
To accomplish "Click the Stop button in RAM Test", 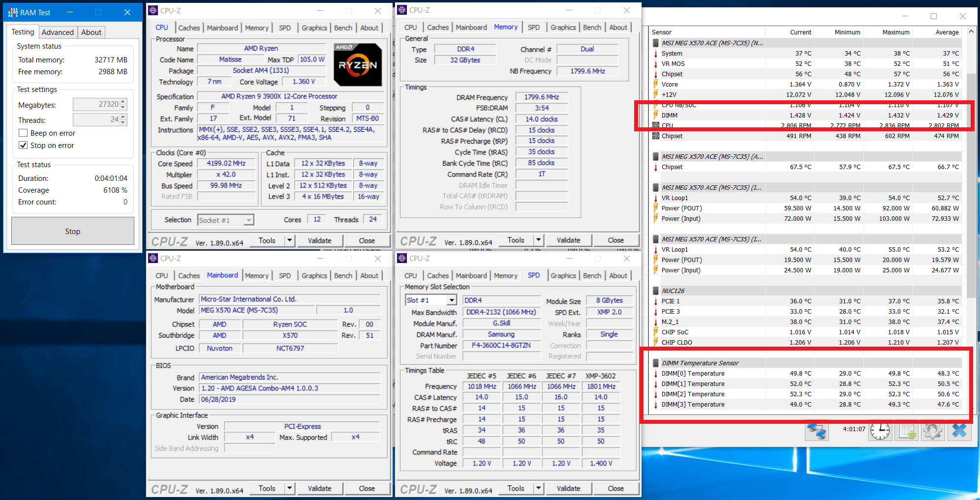I will coord(73,231).
